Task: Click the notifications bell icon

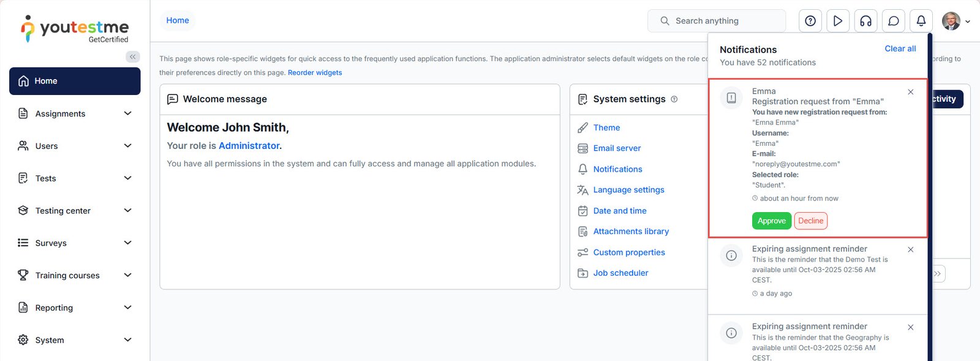Action: [x=921, y=21]
